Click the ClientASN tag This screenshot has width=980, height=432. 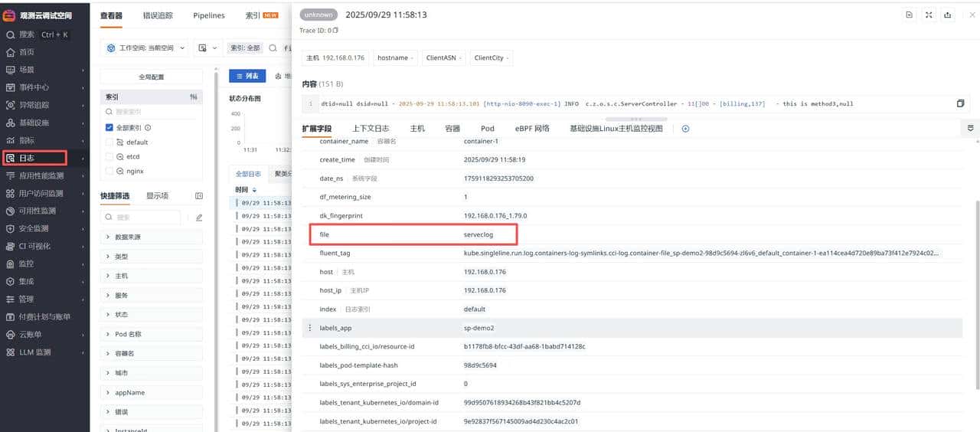[443, 57]
